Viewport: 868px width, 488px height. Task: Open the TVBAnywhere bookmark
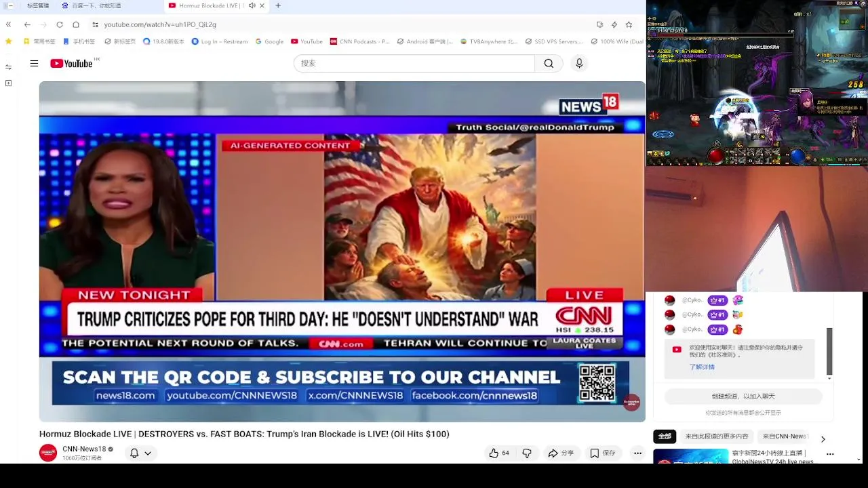pyautogui.click(x=489, y=41)
